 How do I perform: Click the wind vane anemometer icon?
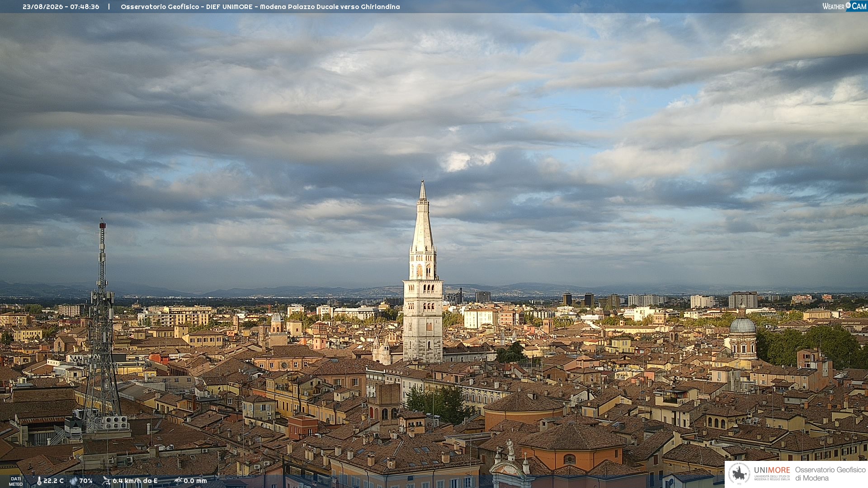point(106,481)
